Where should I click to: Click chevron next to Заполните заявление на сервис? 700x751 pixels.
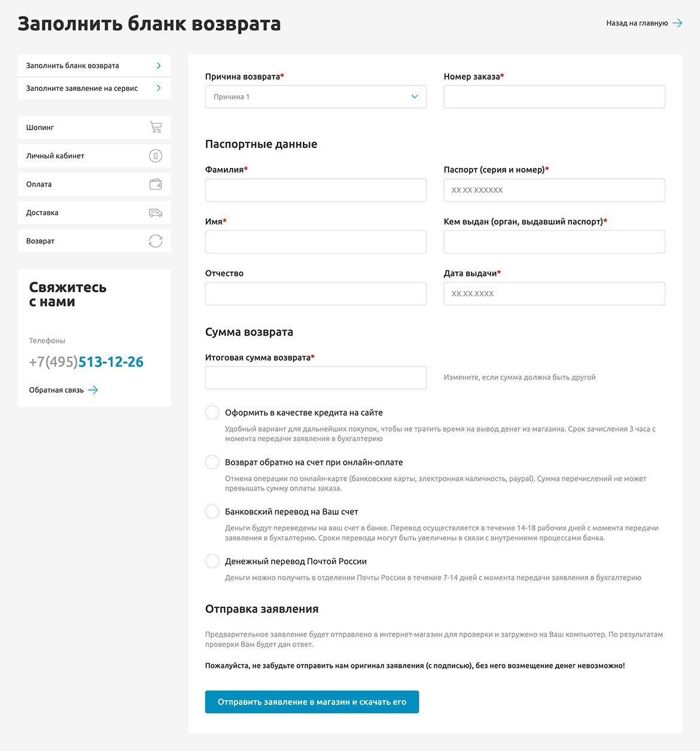[159, 88]
